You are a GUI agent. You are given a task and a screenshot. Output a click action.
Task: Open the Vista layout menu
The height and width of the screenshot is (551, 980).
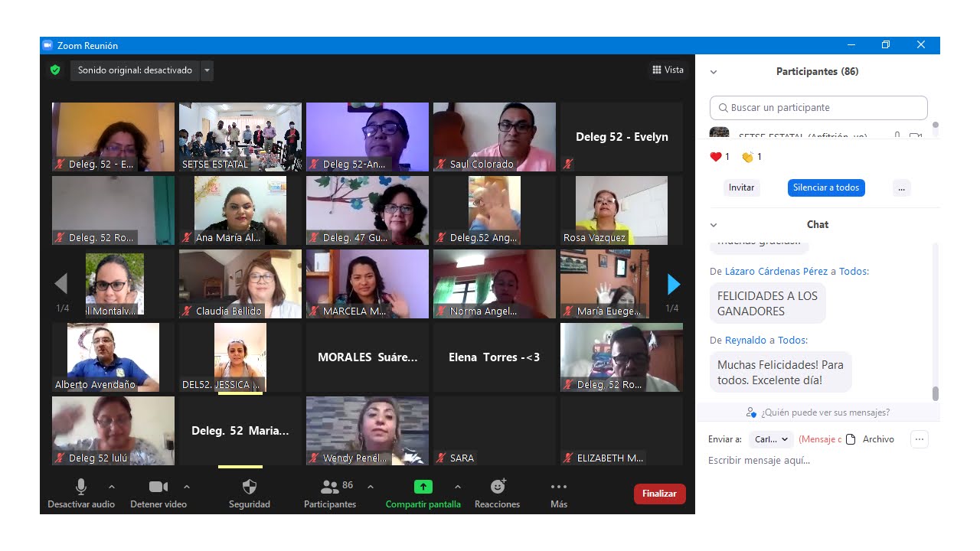tap(668, 70)
